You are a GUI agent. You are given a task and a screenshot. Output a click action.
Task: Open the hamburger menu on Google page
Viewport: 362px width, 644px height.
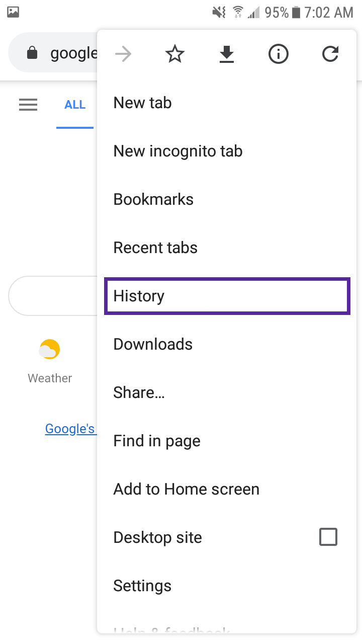coord(28,105)
